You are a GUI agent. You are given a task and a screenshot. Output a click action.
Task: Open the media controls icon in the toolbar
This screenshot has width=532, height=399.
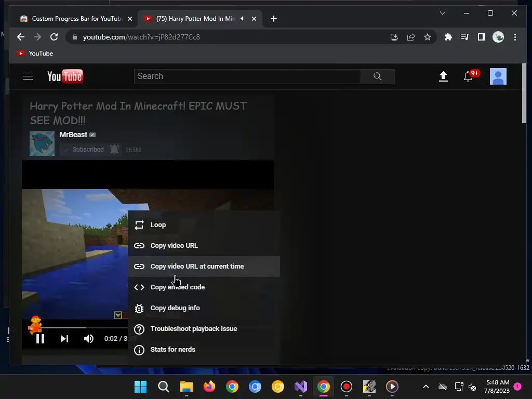[x=465, y=37]
